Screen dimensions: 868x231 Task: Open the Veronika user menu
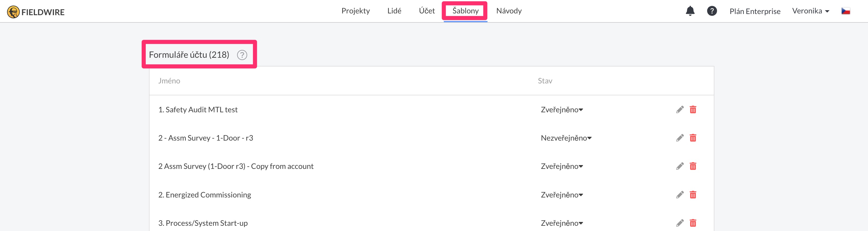pos(810,11)
